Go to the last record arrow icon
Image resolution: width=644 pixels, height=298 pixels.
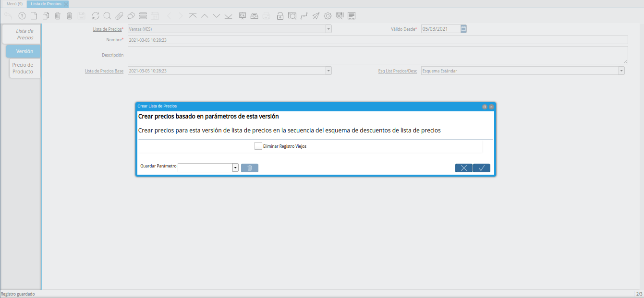228,16
